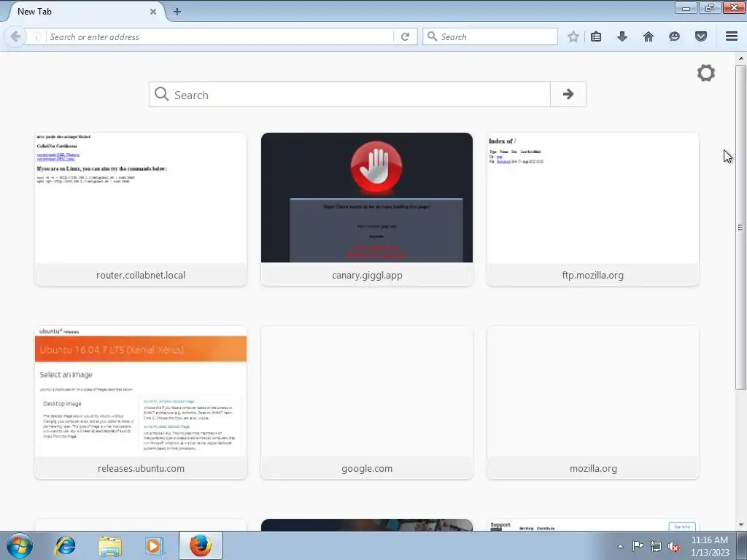Viewport: 747px width, 560px height.
Task: Open Windows Explorer from the taskbar
Action: tap(110, 545)
